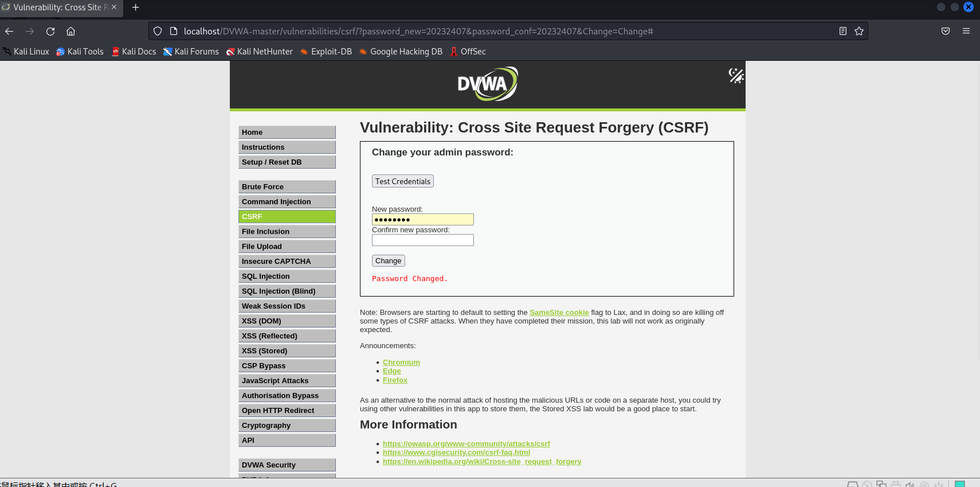
Task: Go to Cryptography page
Action: (287, 425)
